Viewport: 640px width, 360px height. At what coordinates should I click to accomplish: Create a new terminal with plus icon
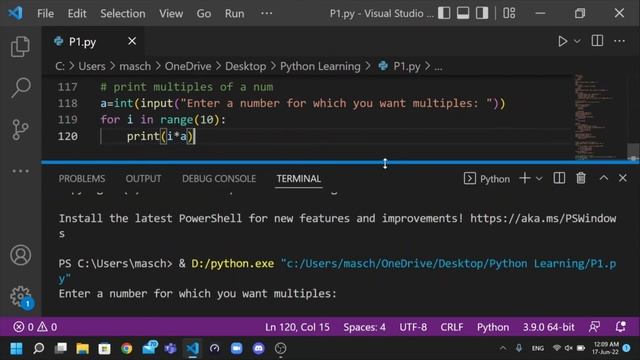point(525,178)
